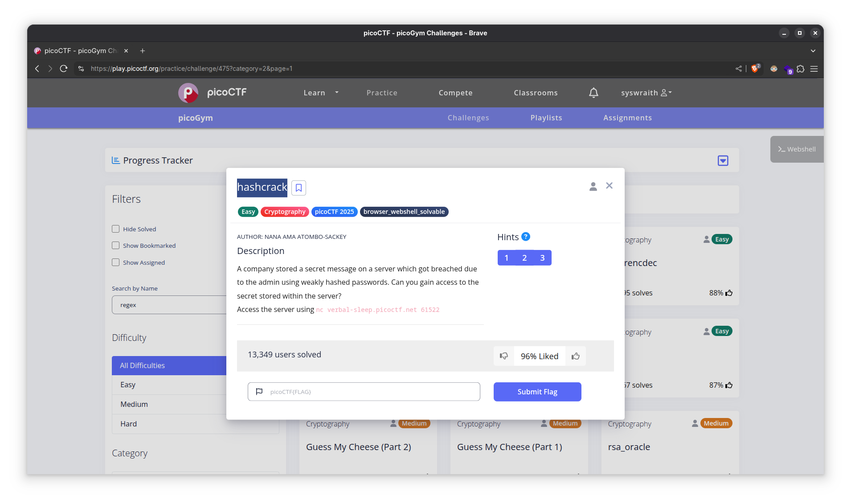Open the user icon in hashcrack dialog
This screenshot has height=504, width=851.
[x=593, y=187]
